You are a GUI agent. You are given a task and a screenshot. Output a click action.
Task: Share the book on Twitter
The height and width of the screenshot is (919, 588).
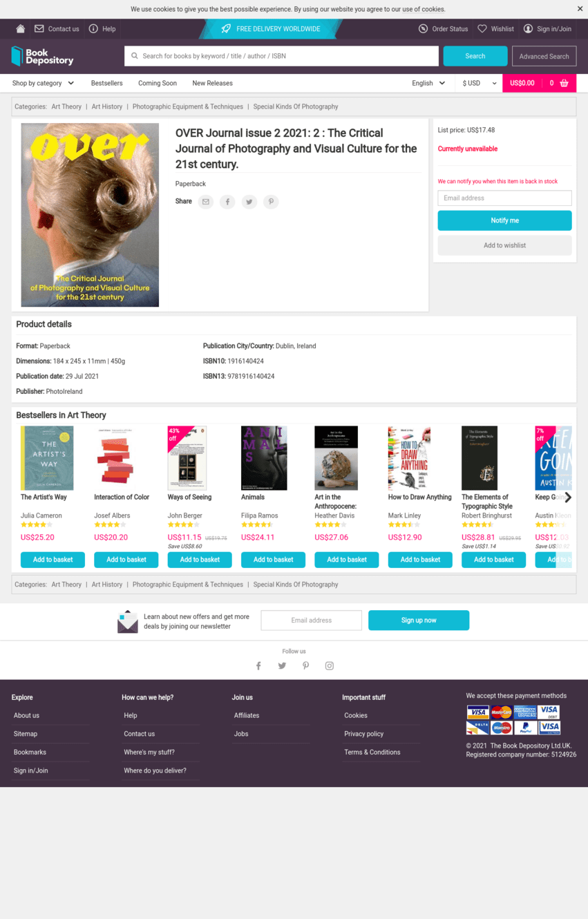click(x=249, y=202)
